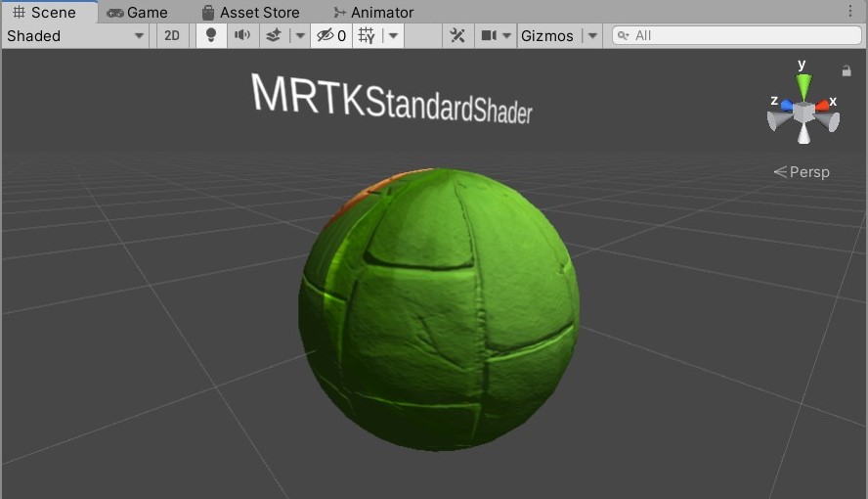The width and height of the screenshot is (868, 499).
Task: Expand the camera settings dropdown arrow
Action: (x=506, y=36)
